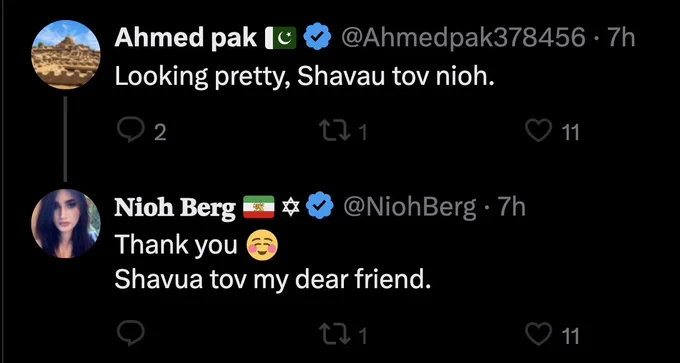Open Nioh Berg's profile picture
Screen dimensions: 680x363
[x=65, y=223]
